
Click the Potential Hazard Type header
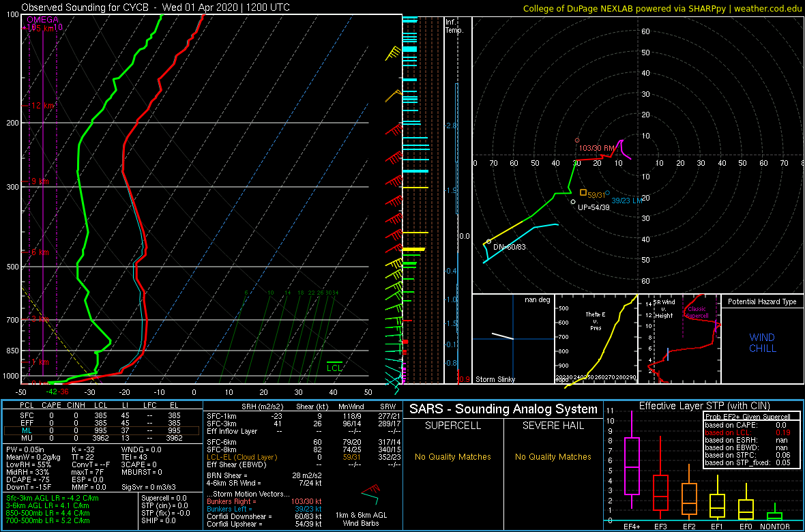(762, 301)
